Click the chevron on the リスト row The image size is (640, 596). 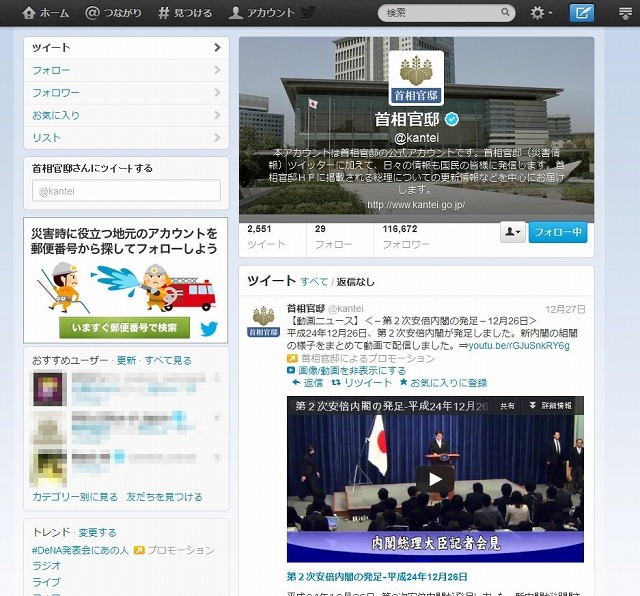click(x=217, y=138)
